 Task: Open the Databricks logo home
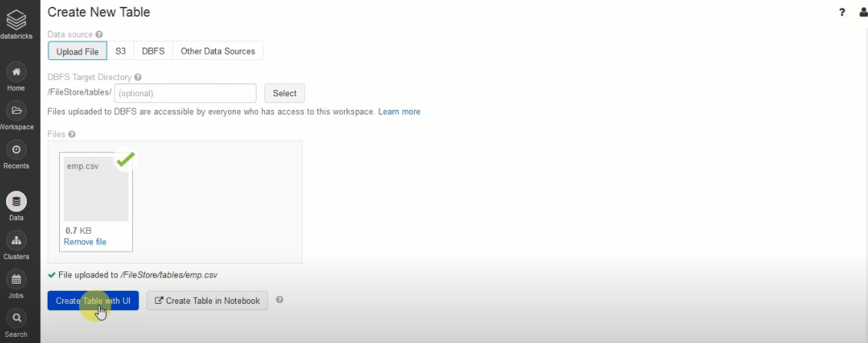click(x=16, y=25)
